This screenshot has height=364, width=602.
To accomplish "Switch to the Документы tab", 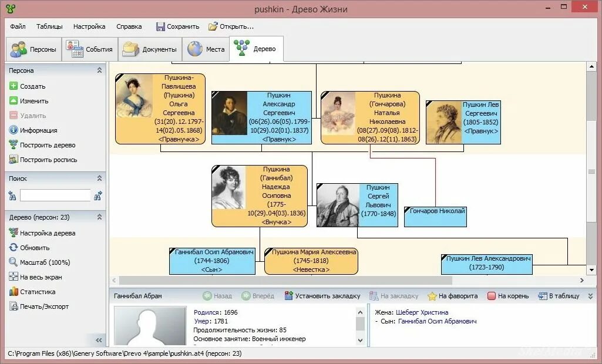I will 150,49.
